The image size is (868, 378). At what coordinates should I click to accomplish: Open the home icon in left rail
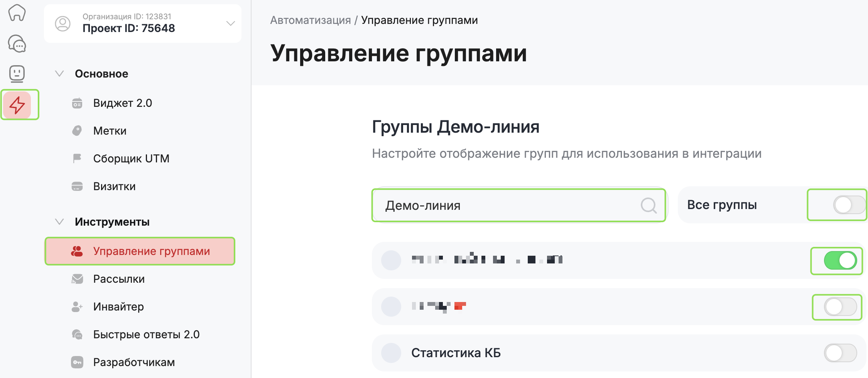tap(17, 13)
